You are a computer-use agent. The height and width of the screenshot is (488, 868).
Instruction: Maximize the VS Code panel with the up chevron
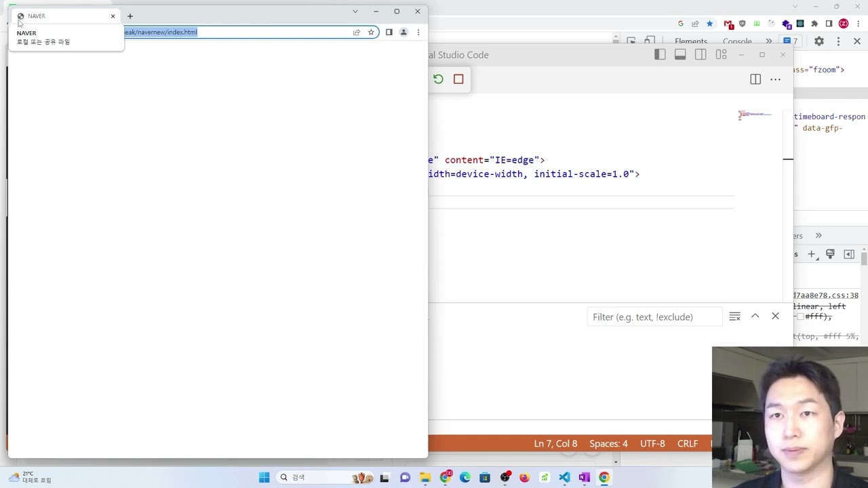coord(755,317)
